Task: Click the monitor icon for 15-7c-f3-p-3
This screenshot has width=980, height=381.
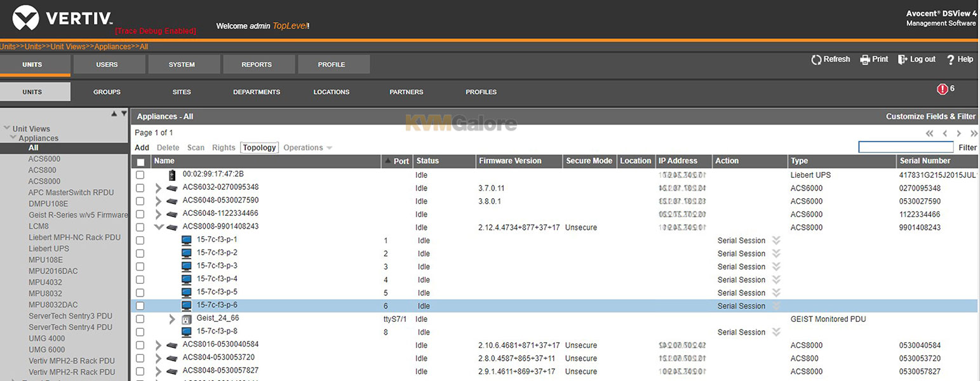Action: click(187, 267)
